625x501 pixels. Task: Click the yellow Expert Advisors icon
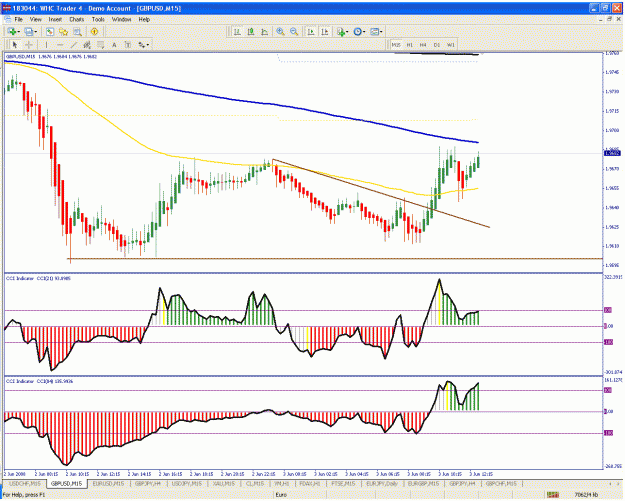click(94, 31)
